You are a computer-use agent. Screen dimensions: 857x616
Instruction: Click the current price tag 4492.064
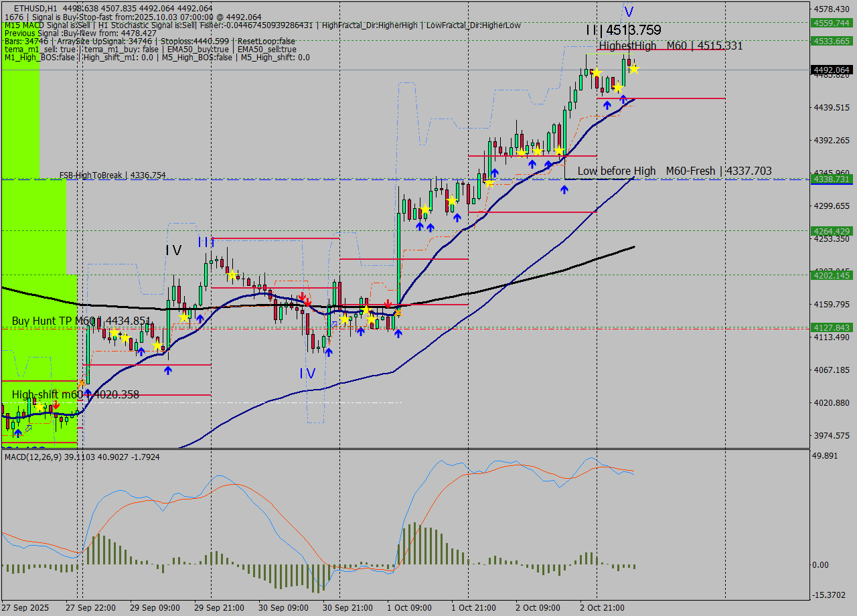tap(832, 70)
